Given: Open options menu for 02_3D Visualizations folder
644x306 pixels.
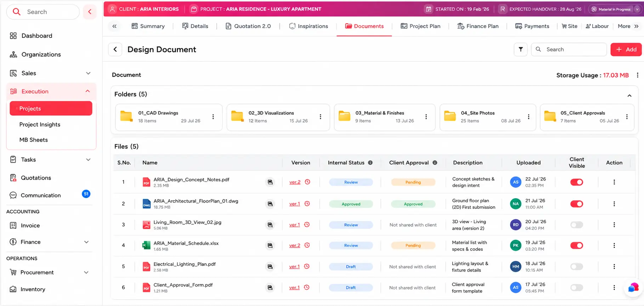Looking at the screenshot, I should (x=320, y=117).
